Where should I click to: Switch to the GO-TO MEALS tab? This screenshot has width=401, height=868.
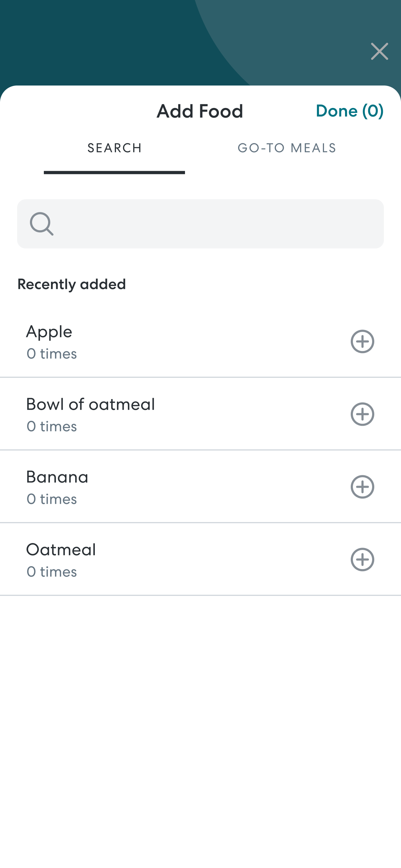click(287, 148)
